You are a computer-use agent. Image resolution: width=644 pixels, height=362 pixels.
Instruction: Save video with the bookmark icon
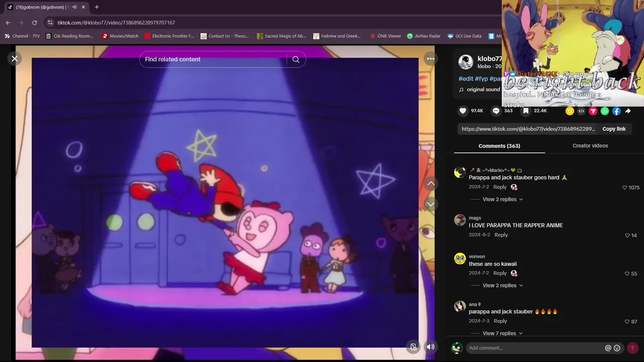coord(526,111)
